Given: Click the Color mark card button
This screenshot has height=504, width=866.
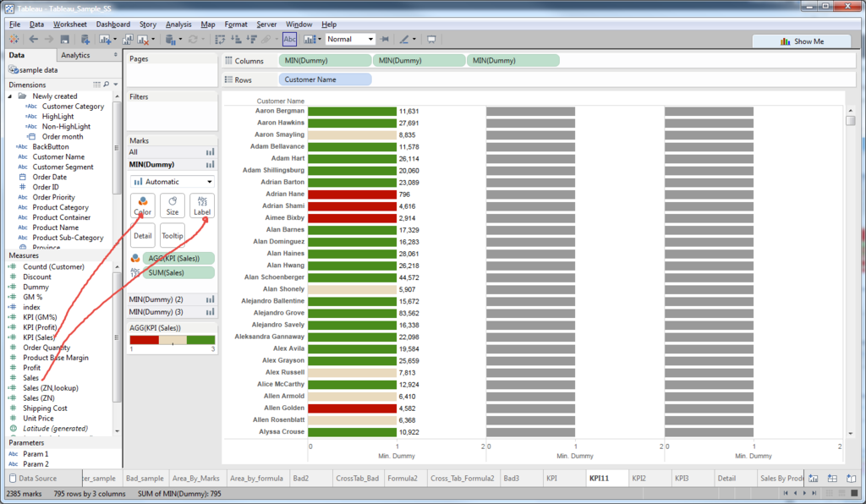Looking at the screenshot, I should (142, 205).
